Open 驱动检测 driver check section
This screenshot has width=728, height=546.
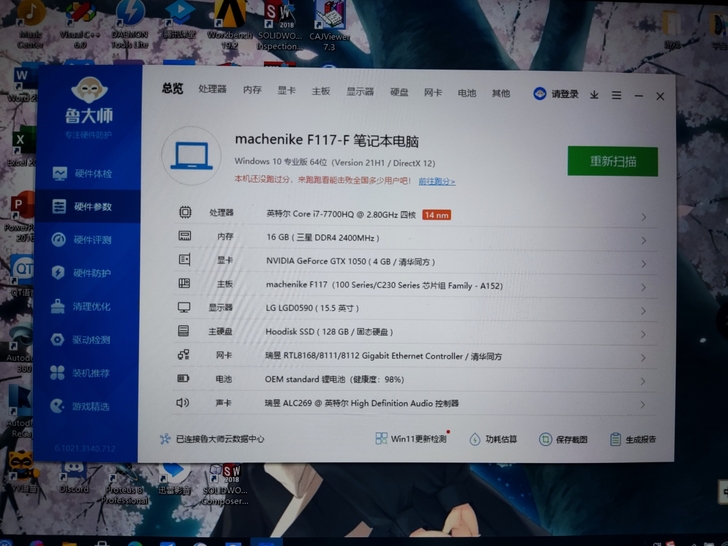(x=80, y=340)
